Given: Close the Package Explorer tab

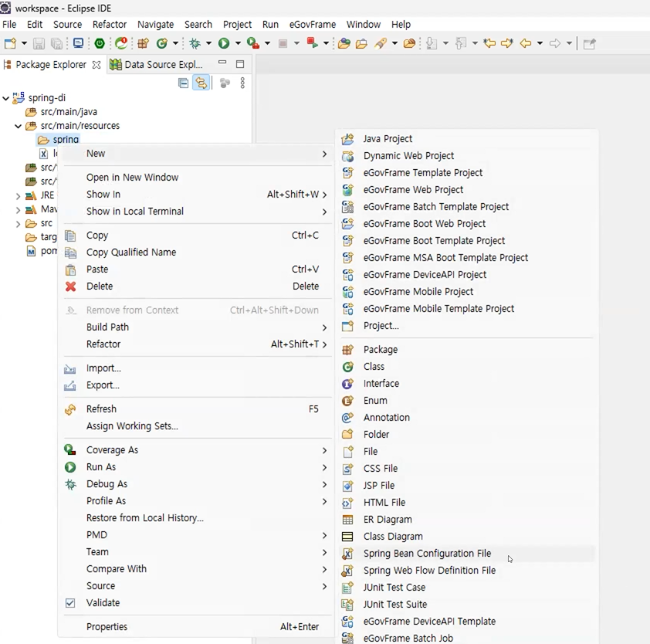Looking at the screenshot, I should pyautogui.click(x=96, y=65).
